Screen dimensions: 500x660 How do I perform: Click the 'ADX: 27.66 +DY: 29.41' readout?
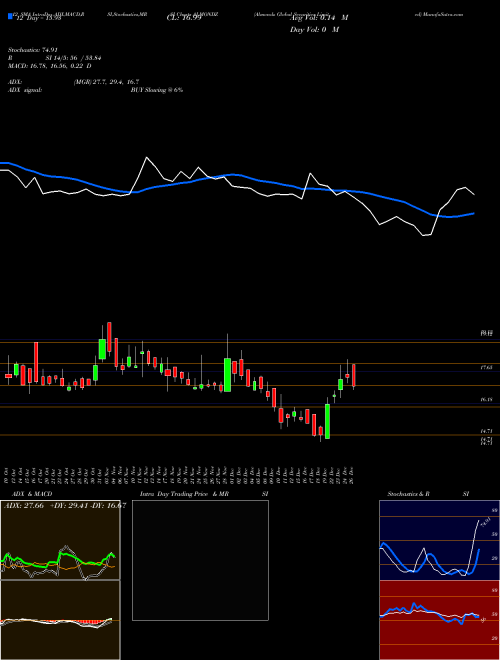pos(47,506)
